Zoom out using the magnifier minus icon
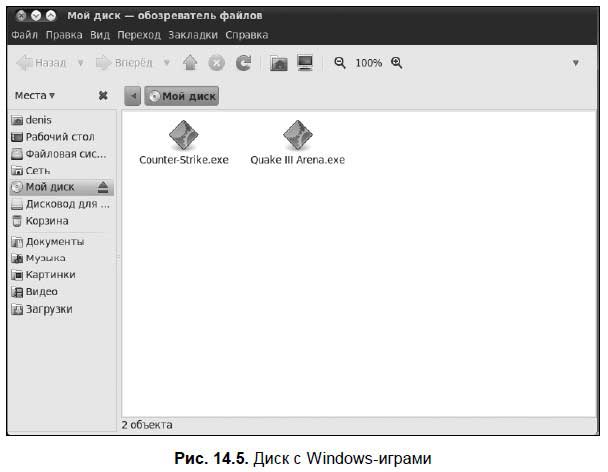The width and height of the screenshot is (608, 472). click(340, 63)
